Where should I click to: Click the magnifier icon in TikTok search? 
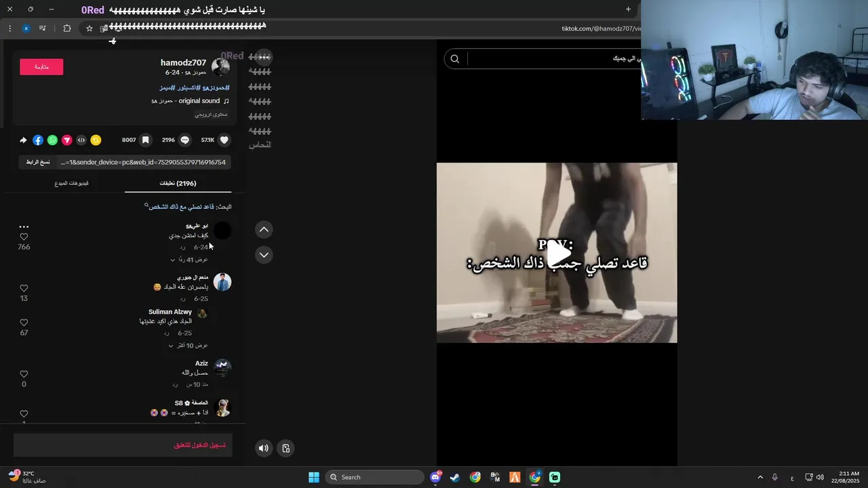455,59
